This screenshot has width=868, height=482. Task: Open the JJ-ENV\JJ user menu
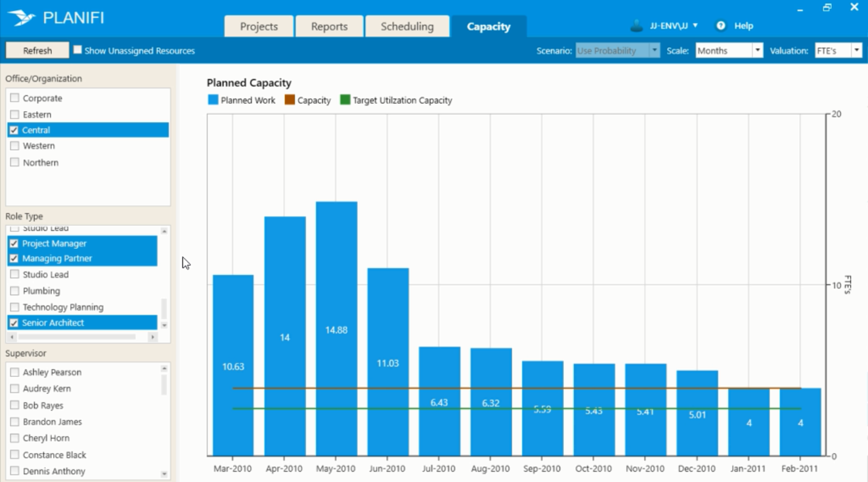[x=674, y=26]
